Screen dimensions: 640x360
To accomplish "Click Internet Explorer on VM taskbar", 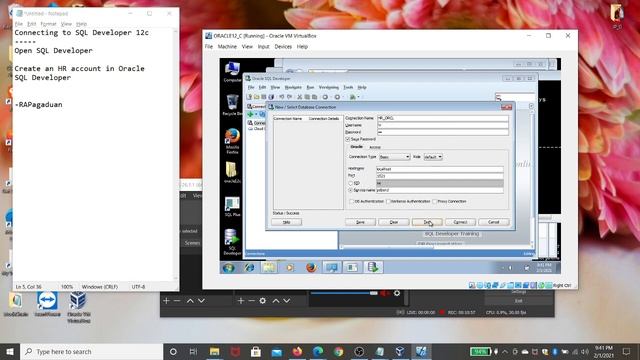I will tap(249, 268).
